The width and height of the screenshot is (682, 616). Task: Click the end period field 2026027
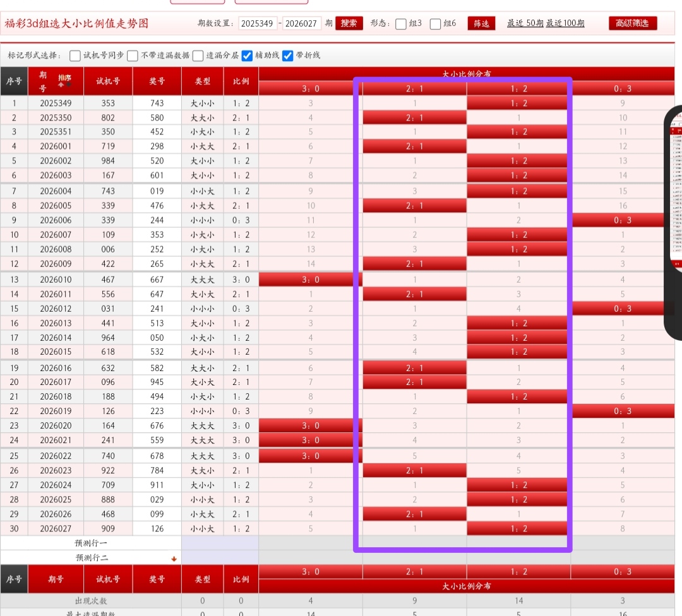pos(302,23)
